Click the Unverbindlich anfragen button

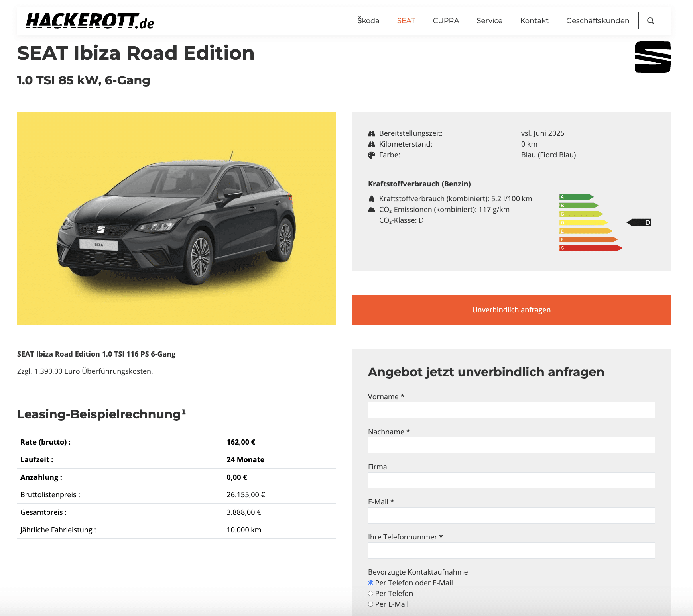512,310
